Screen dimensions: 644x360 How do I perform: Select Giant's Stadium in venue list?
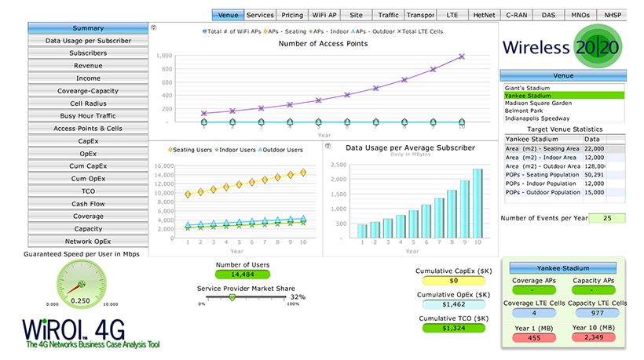(x=565, y=88)
